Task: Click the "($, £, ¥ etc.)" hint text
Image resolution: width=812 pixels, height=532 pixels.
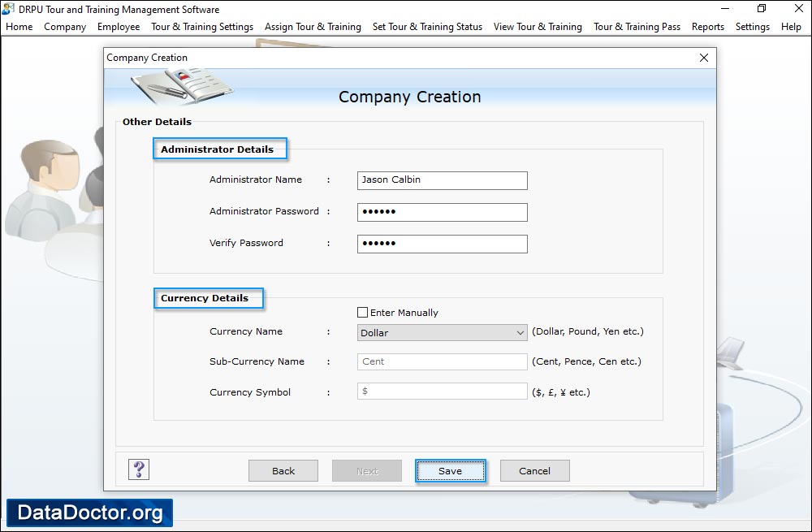Action: point(561,392)
